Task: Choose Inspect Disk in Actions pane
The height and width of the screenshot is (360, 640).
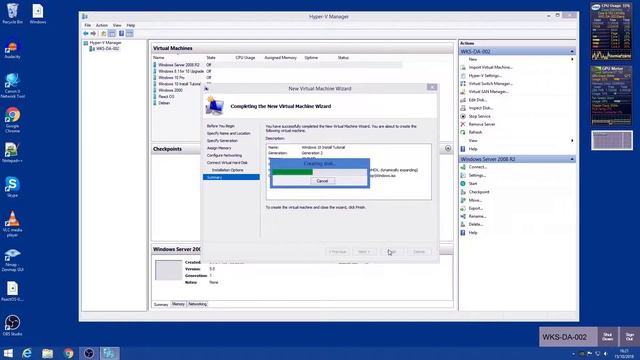Action: [480, 108]
